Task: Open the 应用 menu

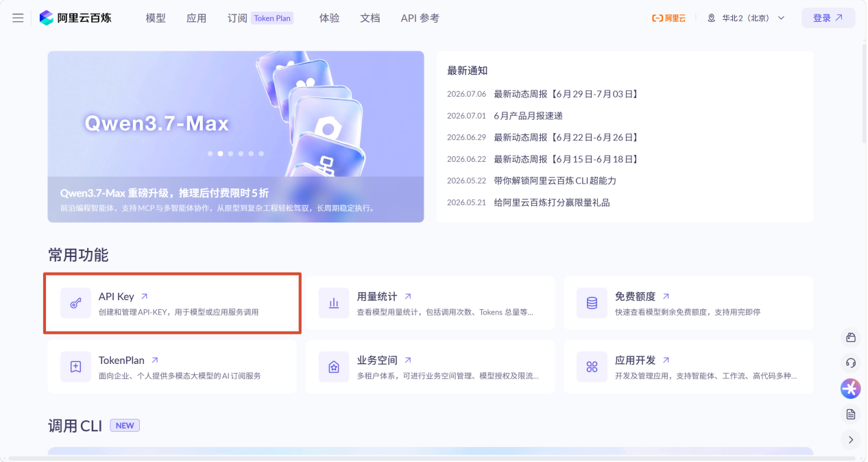Action: (196, 18)
